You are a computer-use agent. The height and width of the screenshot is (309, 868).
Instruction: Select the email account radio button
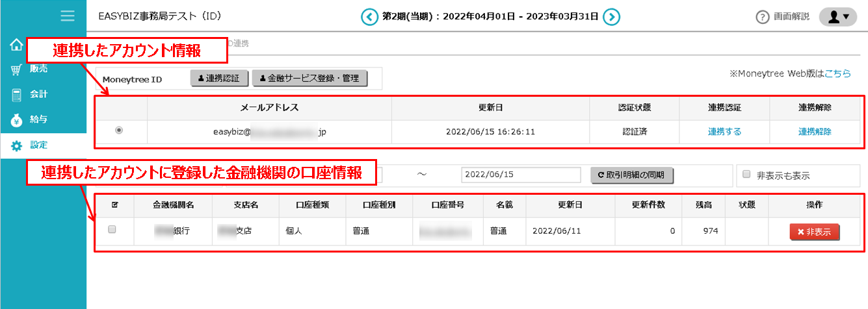coord(118,130)
